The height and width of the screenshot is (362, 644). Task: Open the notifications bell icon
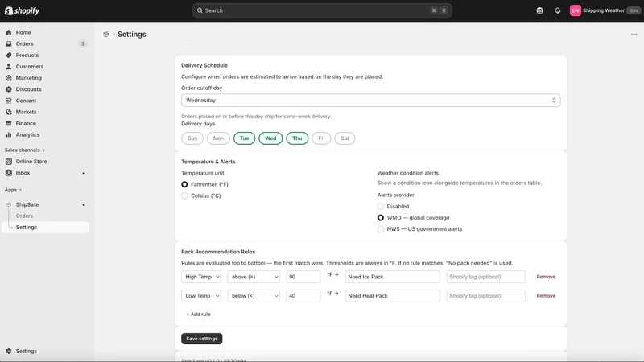[x=557, y=10]
